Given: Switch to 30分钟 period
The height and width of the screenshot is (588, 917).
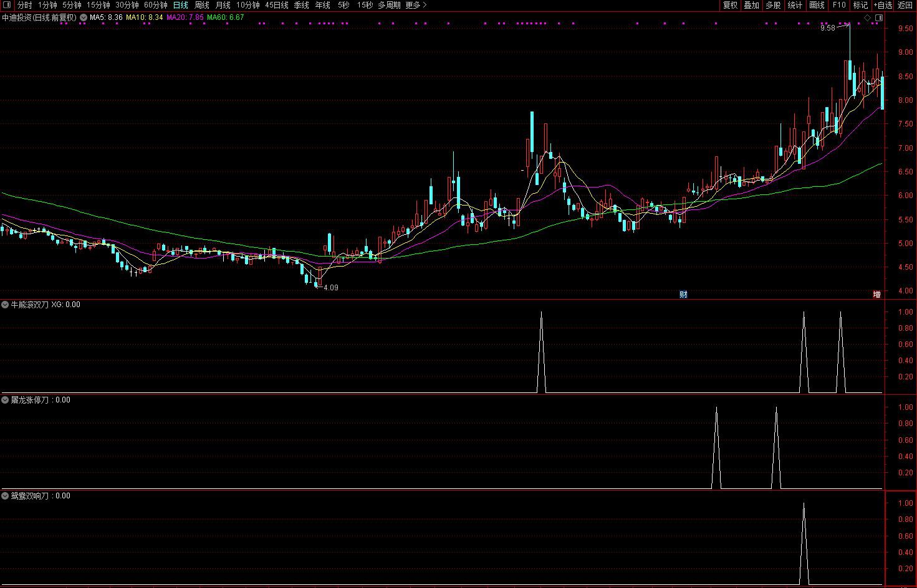Looking at the screenshot, I should coord(127,5).
